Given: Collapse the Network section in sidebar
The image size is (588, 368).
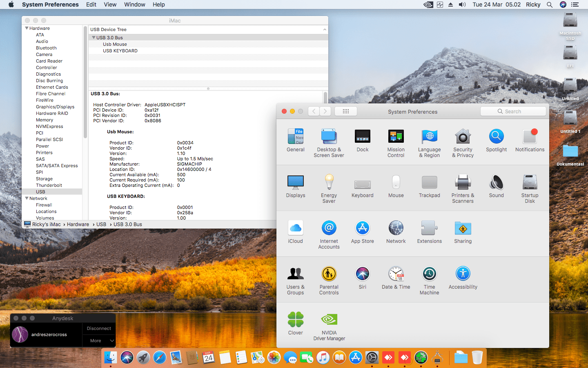Looking at the screenshot, I should tap(27, 198).
